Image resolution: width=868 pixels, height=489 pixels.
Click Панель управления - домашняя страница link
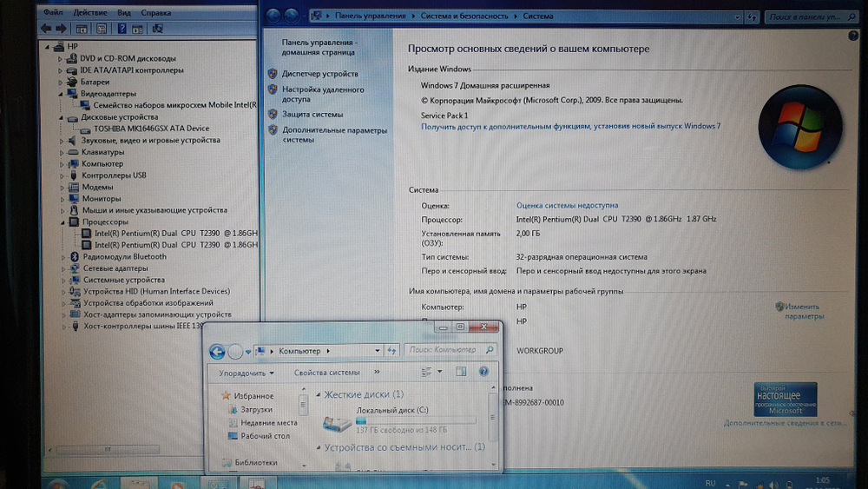click(x=319, y=47)
